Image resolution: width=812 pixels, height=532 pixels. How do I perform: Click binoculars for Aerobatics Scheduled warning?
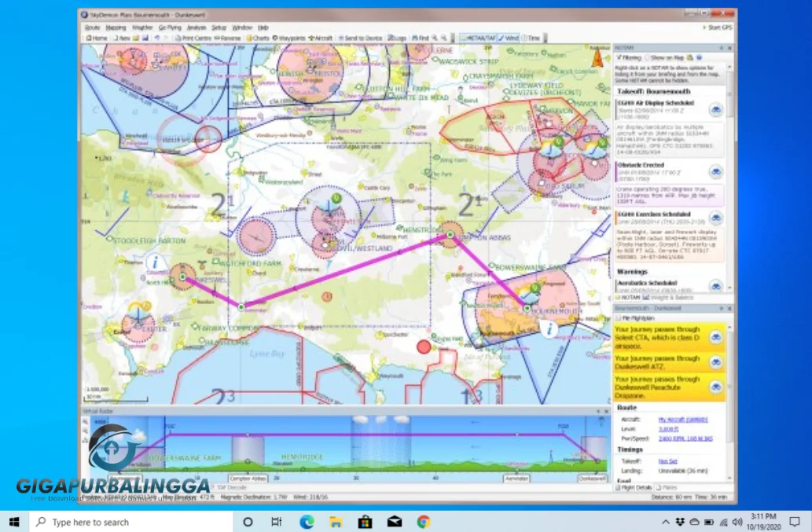[x=715, y=285]
